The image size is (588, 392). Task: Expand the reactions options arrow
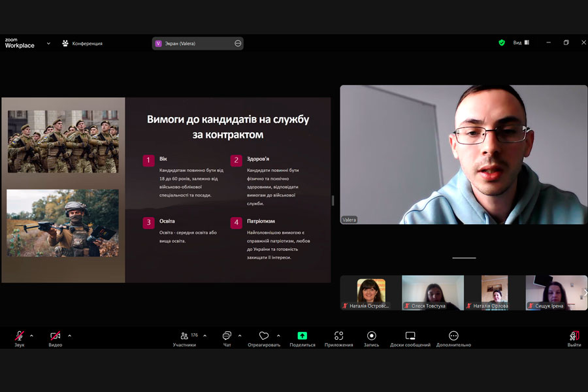(278, 336)
